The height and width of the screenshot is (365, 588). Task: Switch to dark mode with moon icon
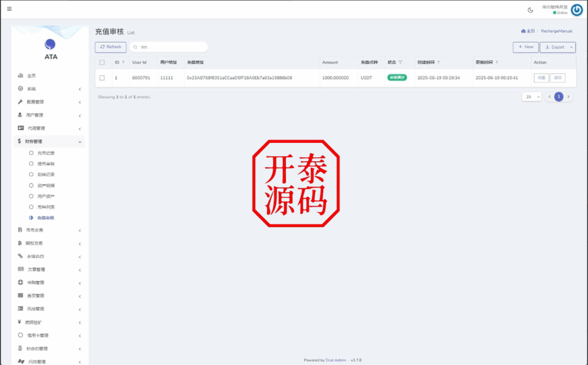(x=530, y=10)
